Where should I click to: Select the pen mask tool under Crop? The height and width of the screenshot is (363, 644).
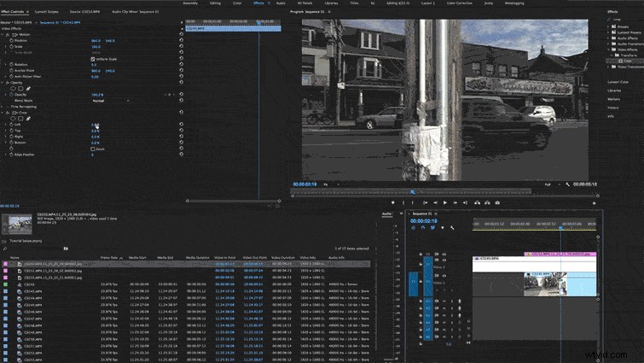point(28,119)
